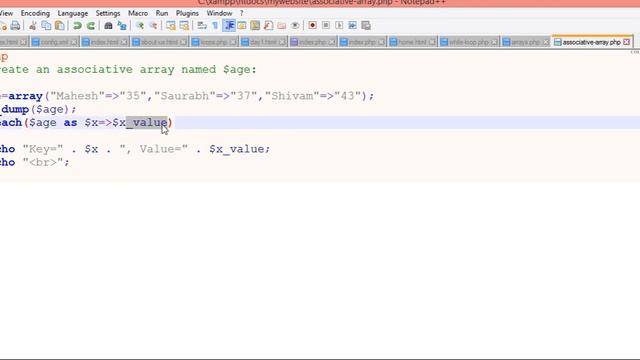Open the Document Map icon
Image resolution: width=640 pixels, height=360 pixels.
255,26
